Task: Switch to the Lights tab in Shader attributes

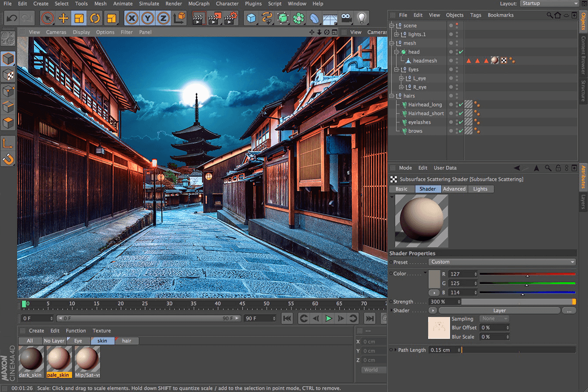Action: (481, 189)
